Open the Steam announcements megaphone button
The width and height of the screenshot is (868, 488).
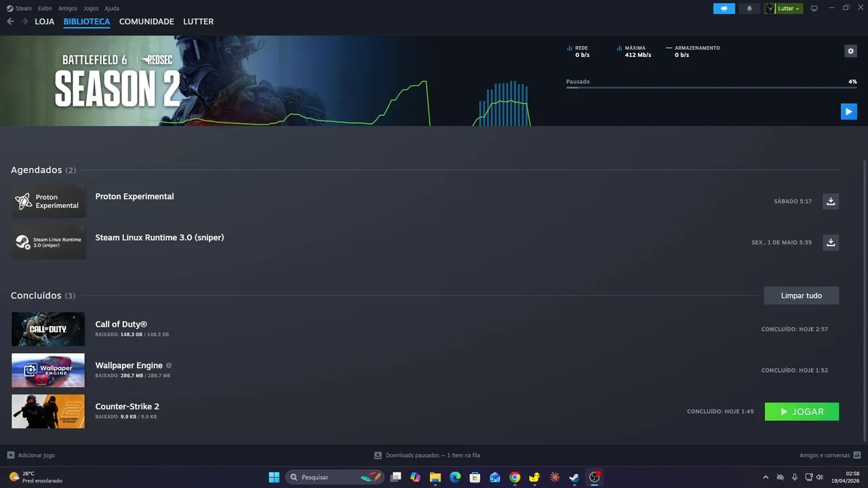(x=724, y=8)
